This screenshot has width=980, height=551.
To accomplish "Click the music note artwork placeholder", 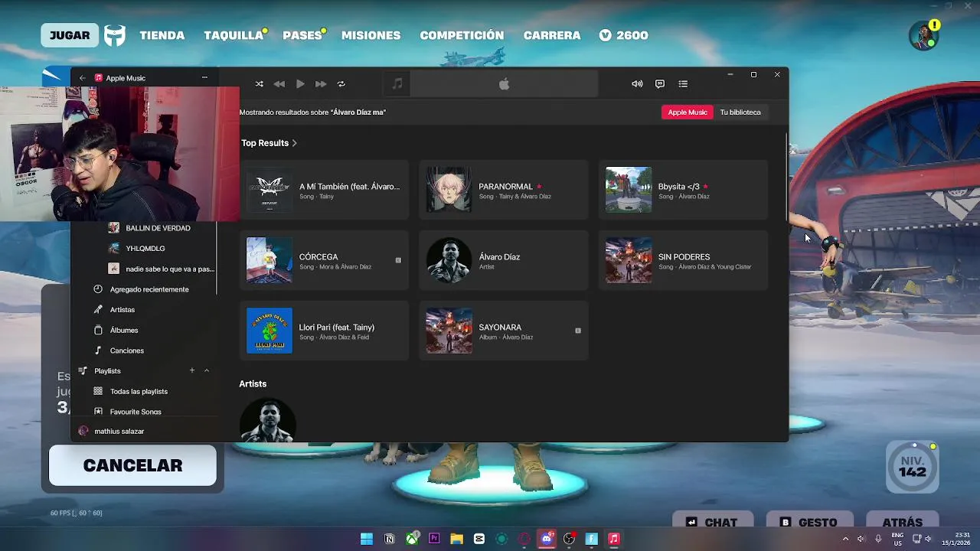I will coord(397,84).
